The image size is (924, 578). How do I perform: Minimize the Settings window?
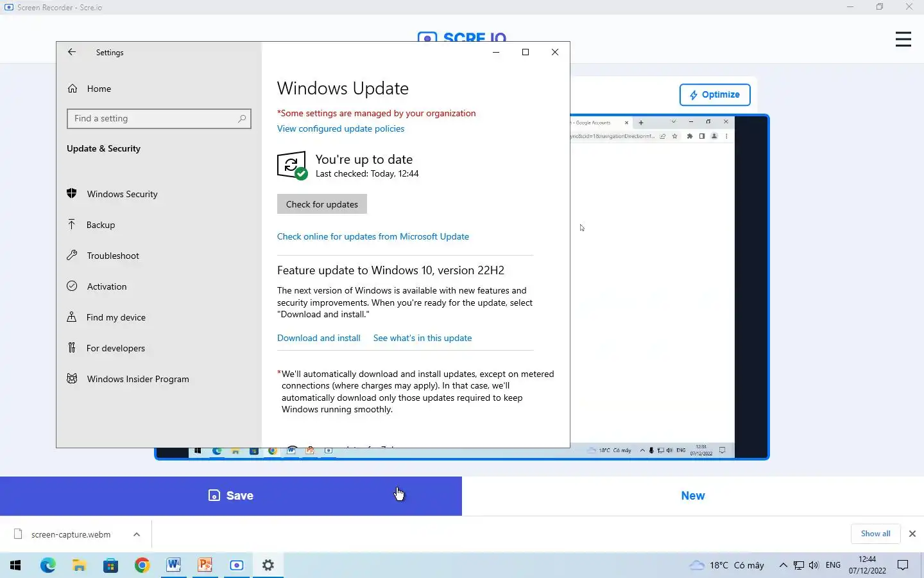496,52
